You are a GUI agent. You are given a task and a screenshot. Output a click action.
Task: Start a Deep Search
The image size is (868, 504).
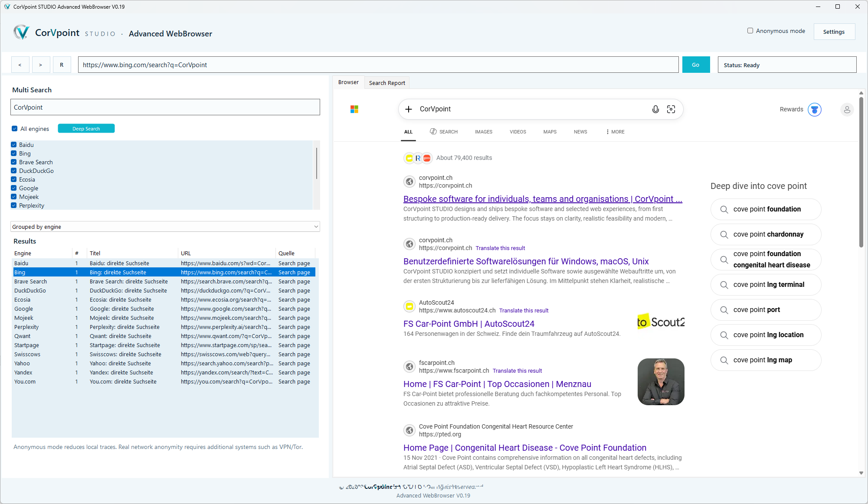pyautogui.click(x=86, y=129)
